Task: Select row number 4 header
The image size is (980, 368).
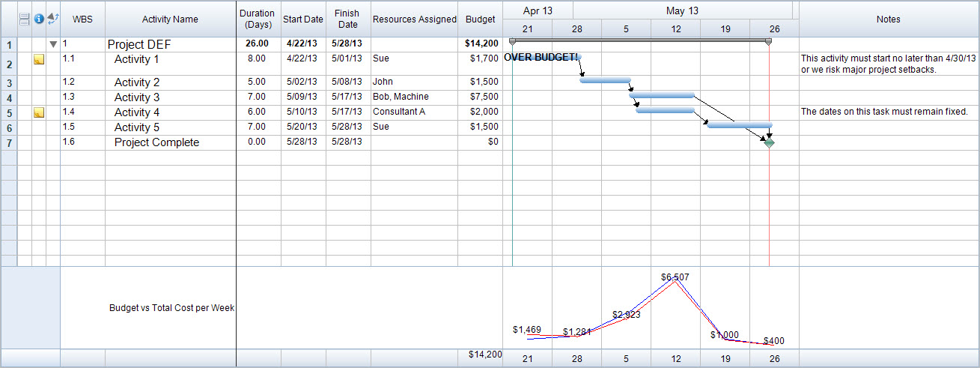Action: point(9,98)
